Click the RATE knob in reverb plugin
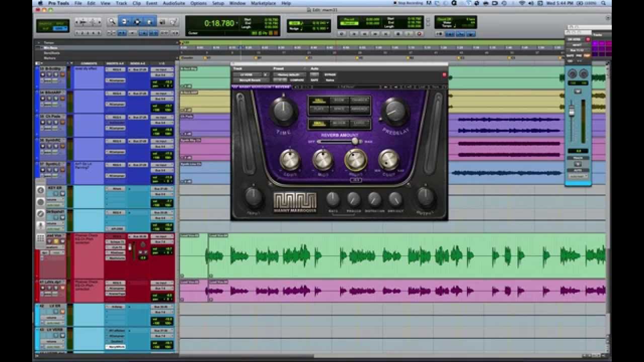The image size is (644, 362). tap(333, 199)
